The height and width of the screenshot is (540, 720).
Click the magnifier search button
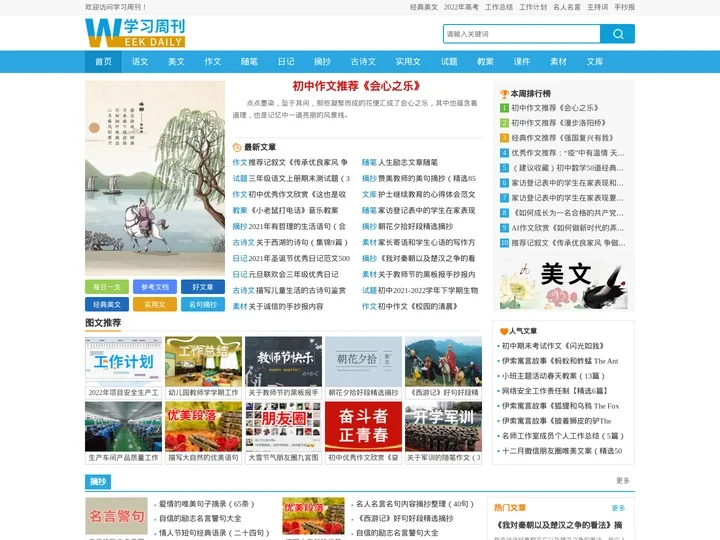pyautogui.click(x=618, y=34)
